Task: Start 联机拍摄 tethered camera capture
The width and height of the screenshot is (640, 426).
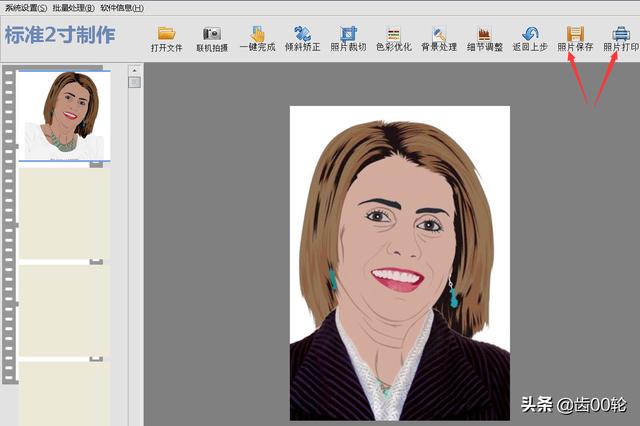Action: click(x=211, y=34)
